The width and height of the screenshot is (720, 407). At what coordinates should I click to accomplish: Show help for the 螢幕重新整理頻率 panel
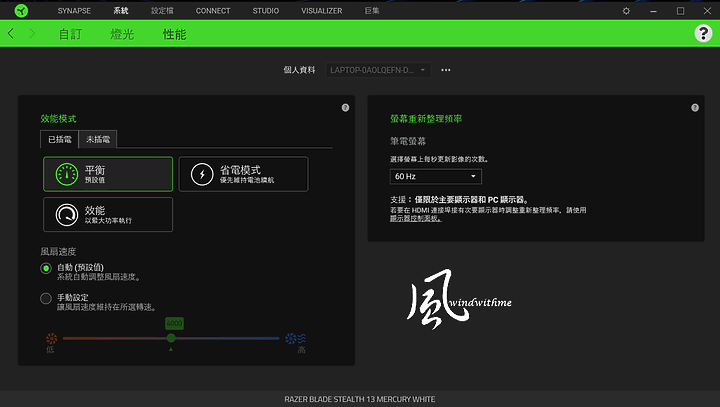coord(695,107)
